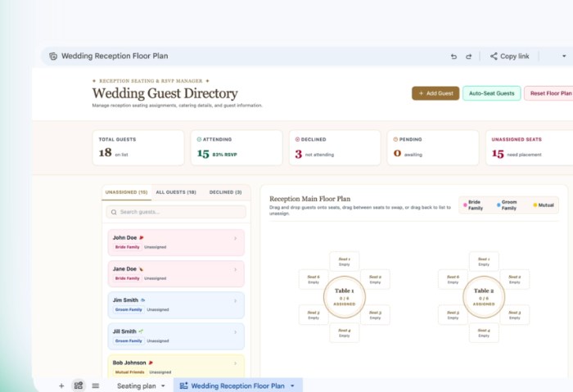
Task: Click the Add Guest button
Action: (x=435, y=93)
